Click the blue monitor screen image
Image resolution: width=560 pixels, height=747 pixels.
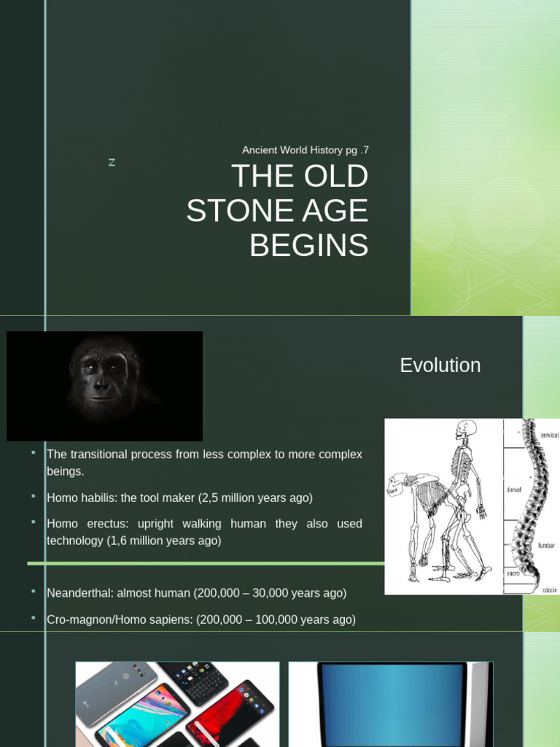(x=391, y=704)
